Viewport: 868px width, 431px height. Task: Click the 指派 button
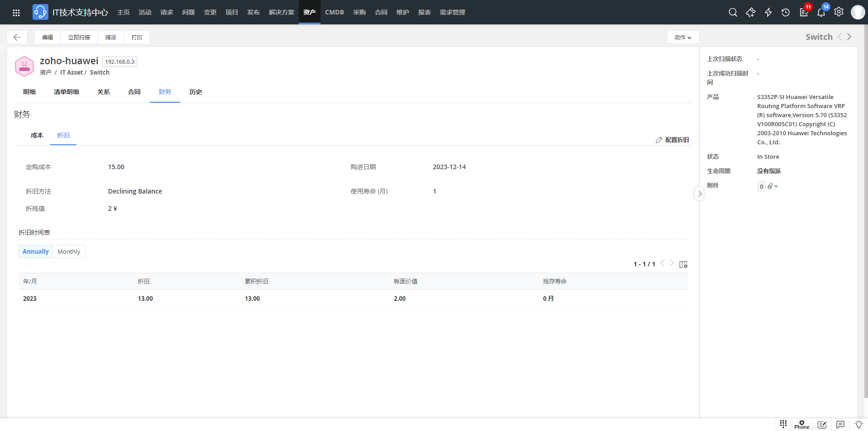[111, 37]
